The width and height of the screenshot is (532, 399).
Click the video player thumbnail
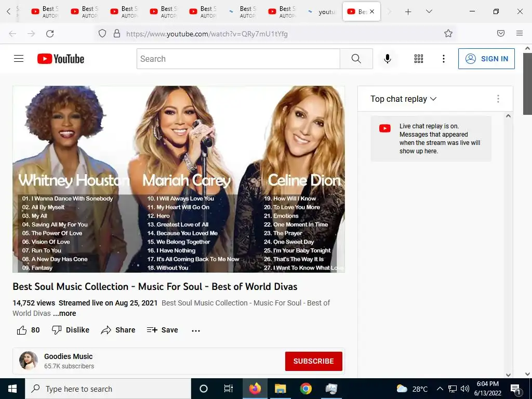[179, 179]
